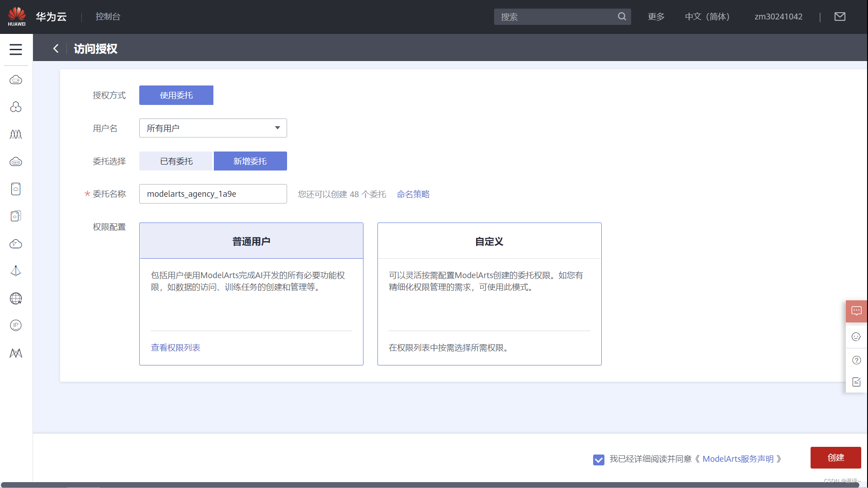
Task: Open the edit note survey icon
Action: [x=856, y=382]
